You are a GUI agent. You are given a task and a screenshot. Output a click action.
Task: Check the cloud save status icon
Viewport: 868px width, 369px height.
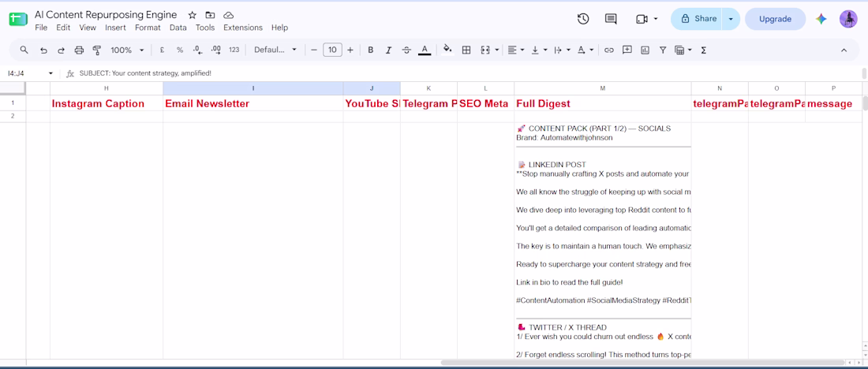click(x=228, y=15)
